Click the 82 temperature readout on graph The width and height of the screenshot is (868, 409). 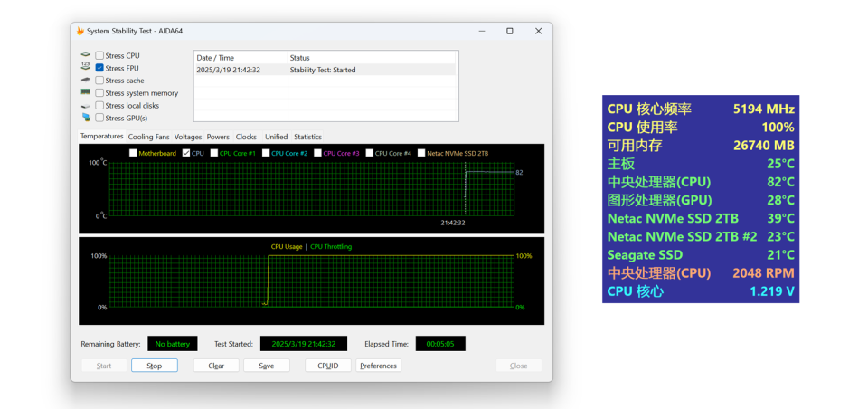(x=519, y=172)
